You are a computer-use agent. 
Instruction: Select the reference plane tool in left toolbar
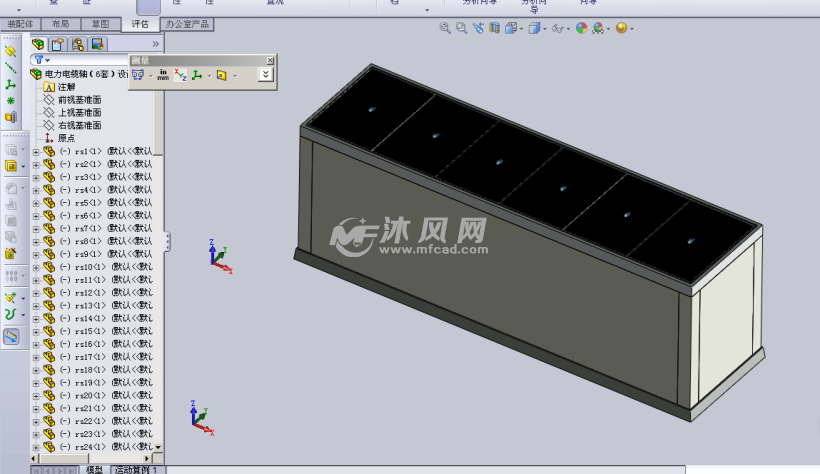(10, 51)
